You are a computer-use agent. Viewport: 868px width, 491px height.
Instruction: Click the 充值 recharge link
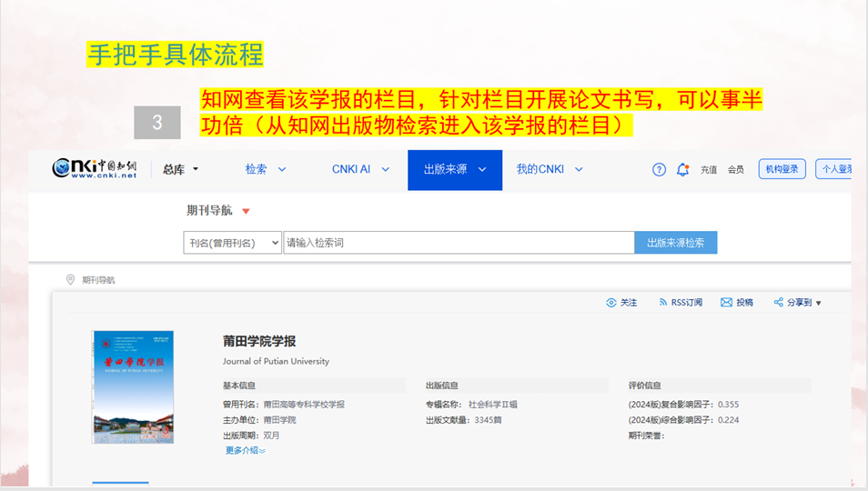709,170
